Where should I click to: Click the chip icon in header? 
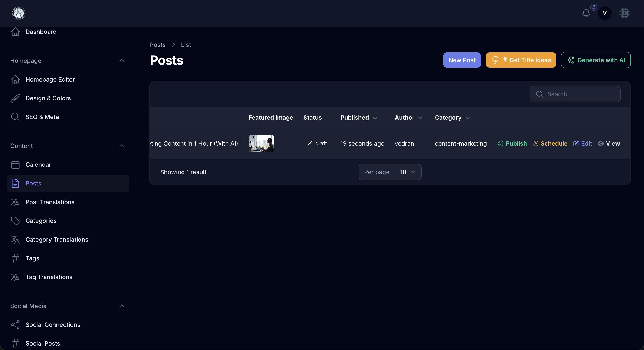[624, 13]
